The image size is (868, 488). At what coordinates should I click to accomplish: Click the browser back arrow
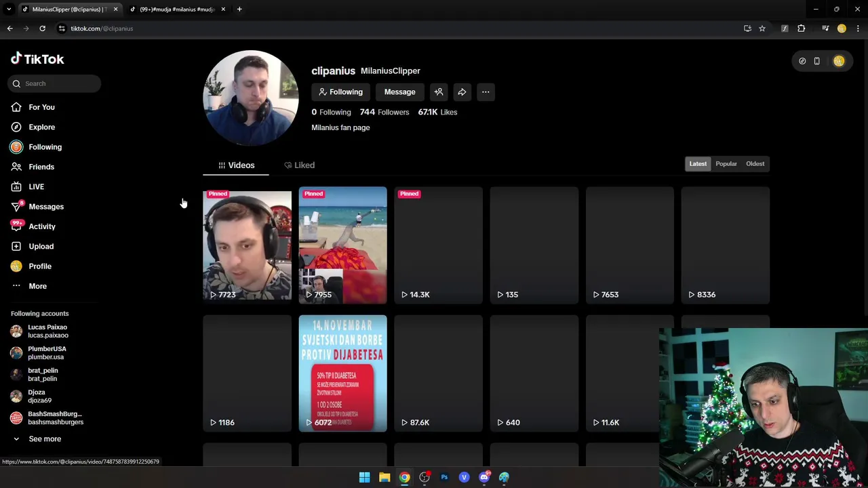coord(9,28)
